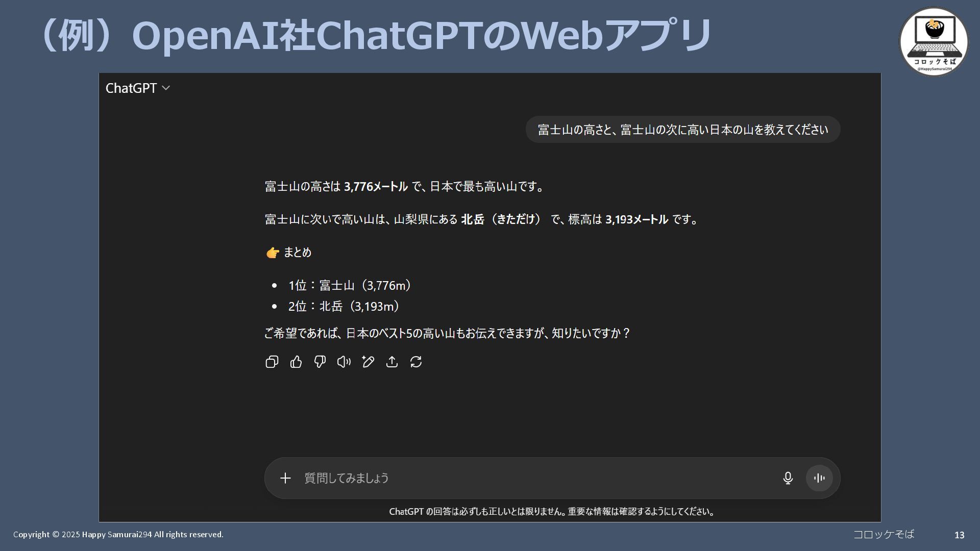The image size is (980, 551).
Task: Click the chevron beside ChatGPT
Action: pyautogui.click(x=166, y=88)
